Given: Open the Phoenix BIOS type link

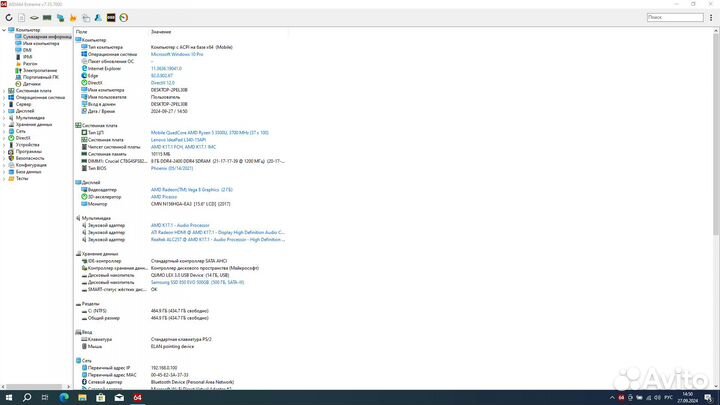Looking at the screenshot, I should (x=172, y=169).
